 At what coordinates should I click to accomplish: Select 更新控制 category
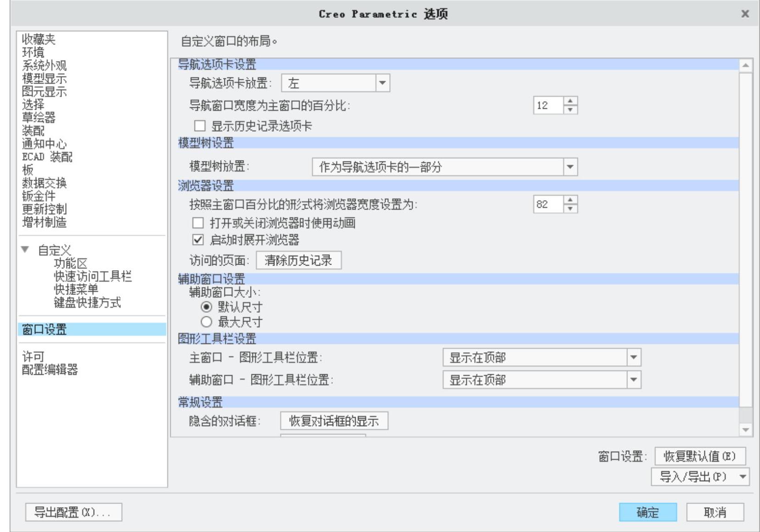click(x=44, y=209)
